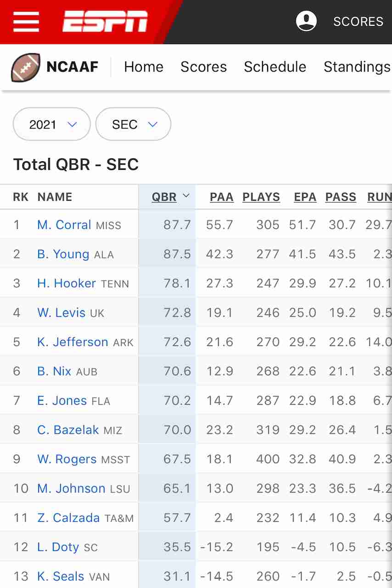Open M. Corral's player page

click(x=64, y=225)
